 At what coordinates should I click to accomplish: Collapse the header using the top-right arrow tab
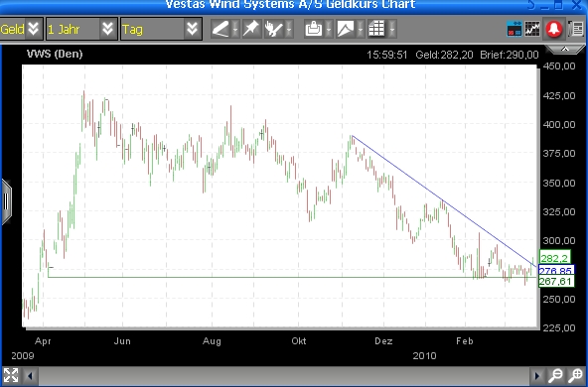564,50
